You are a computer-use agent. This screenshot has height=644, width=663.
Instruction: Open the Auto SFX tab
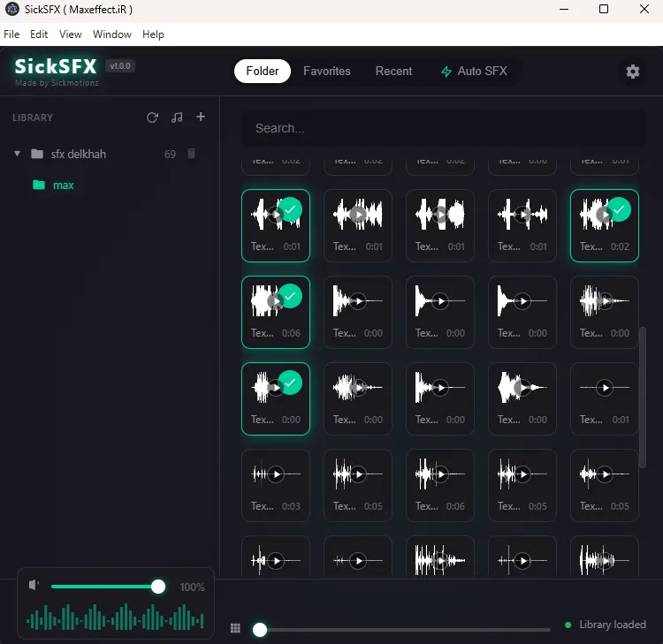(x=474, y=71)
